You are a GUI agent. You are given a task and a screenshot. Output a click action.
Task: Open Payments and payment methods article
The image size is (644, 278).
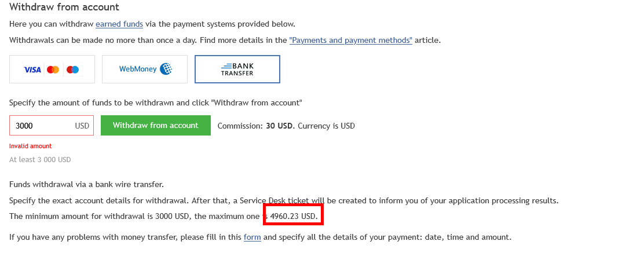tap(351, 40)
